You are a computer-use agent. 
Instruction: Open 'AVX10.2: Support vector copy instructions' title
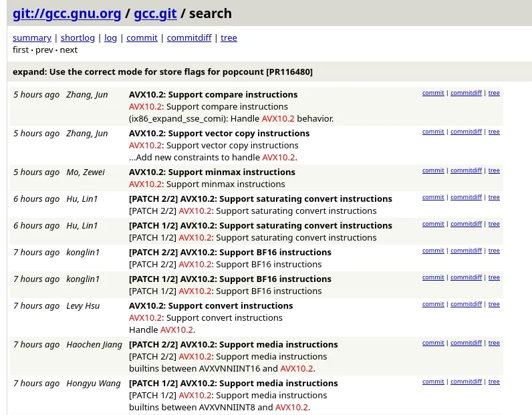click(219, 133)
